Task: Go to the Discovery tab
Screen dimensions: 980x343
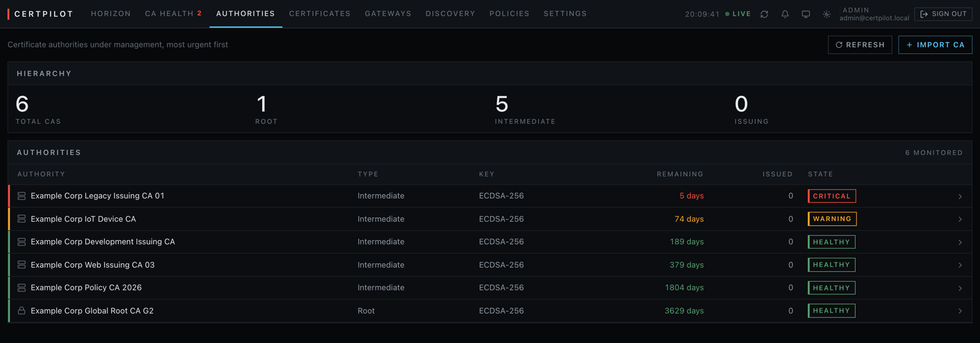Action: click(450, 13)
